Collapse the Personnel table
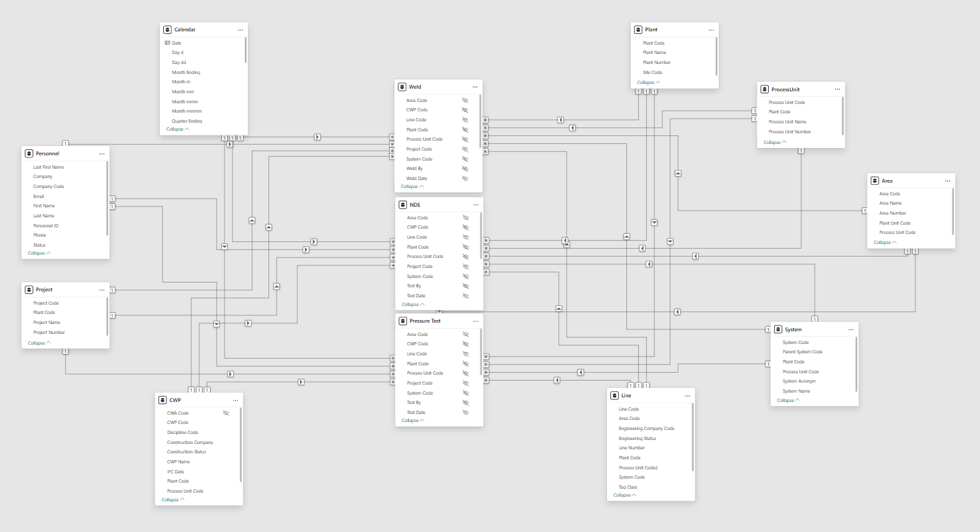 pyautogui.click(x=39, y=253)
